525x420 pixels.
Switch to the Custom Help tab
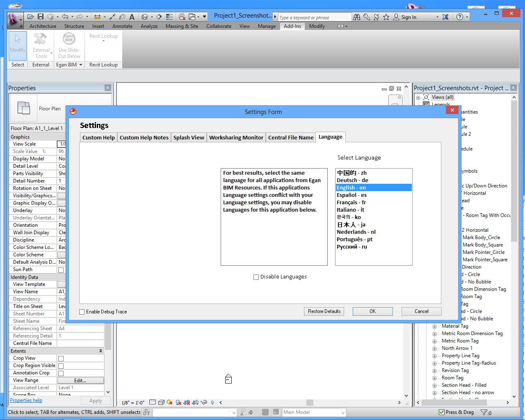pyautogui.click(x=98, y=137)
